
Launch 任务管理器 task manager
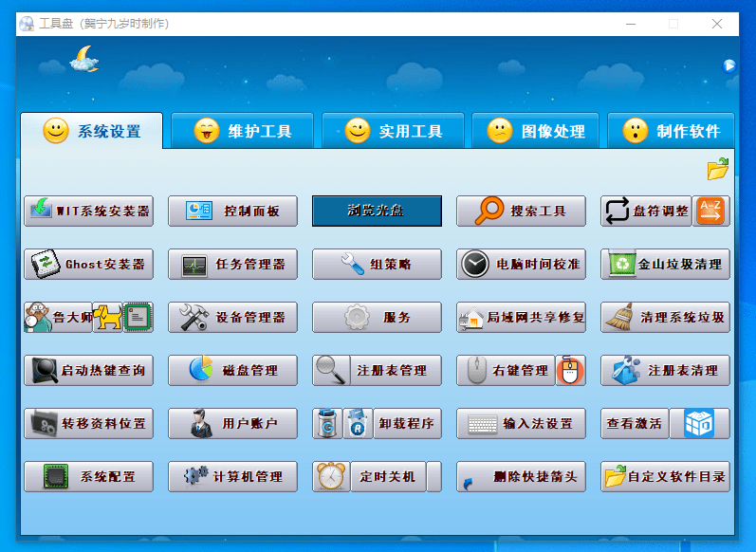pos(232,264)
